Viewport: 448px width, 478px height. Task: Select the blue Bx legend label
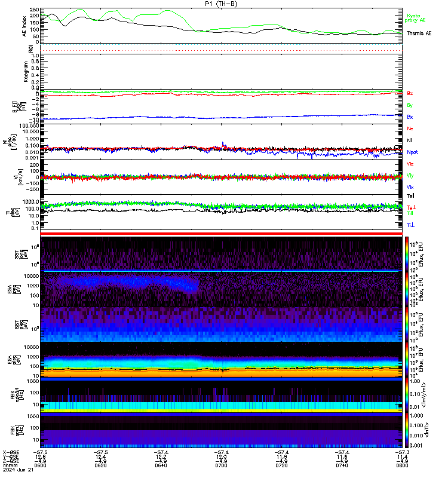(x=410, y=117)
